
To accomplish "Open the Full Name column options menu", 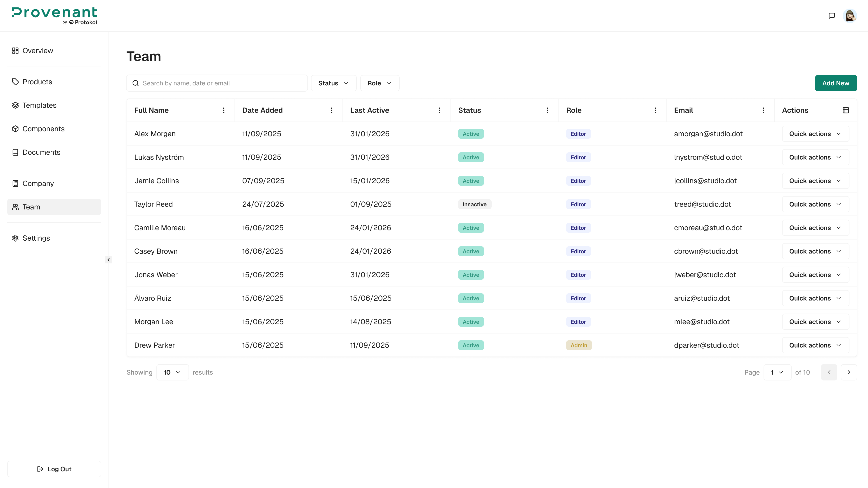I will [223, 110].
